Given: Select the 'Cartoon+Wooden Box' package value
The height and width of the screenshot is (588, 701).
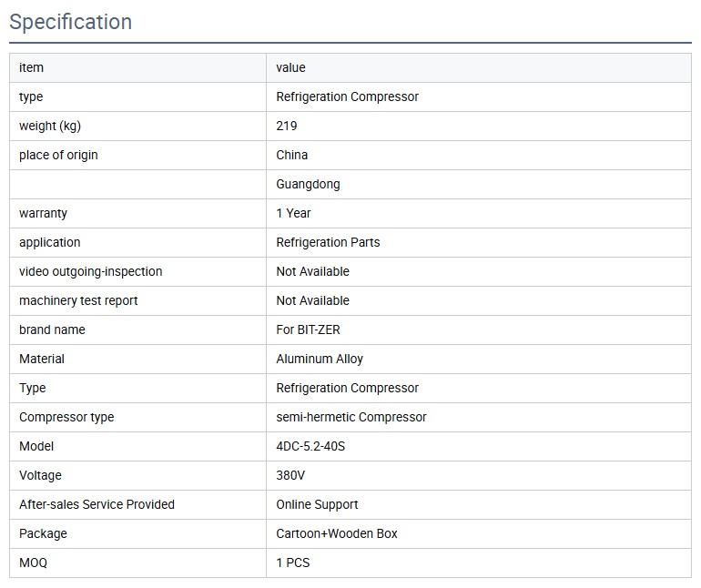Looking at the screenshot, I should pos(337,533).
